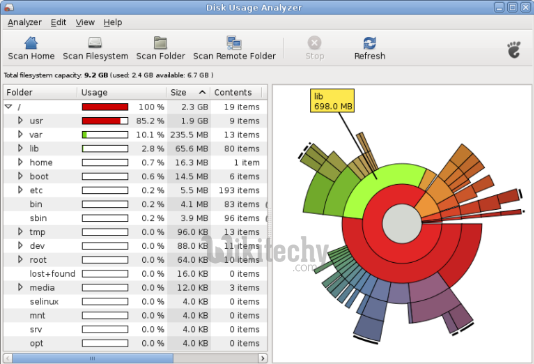Click the Stop scan icon
This screenshot has height=364, width=534.
pyautogui.click(x=314, y=43)
